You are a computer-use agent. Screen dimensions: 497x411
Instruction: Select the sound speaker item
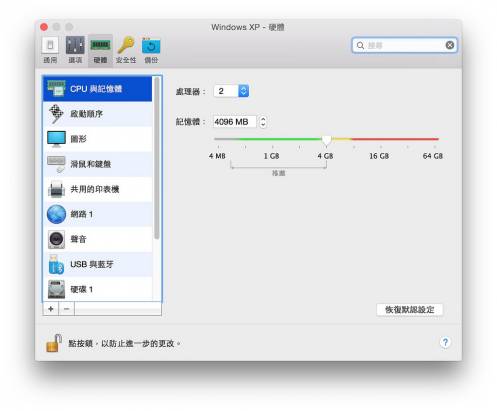[x=98, y=239]
